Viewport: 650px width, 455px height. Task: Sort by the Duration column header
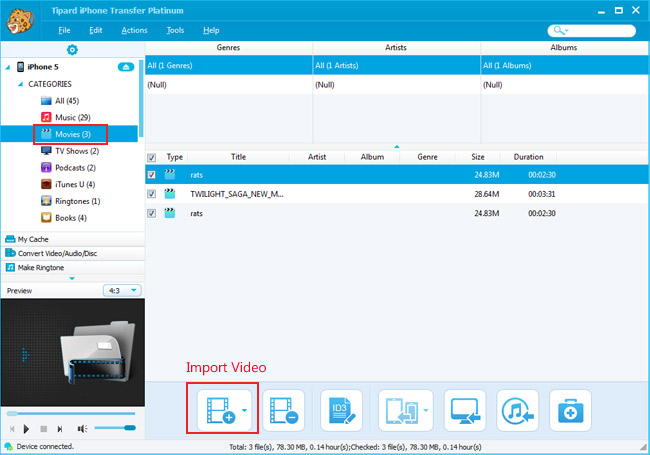[x=529, y=157]
